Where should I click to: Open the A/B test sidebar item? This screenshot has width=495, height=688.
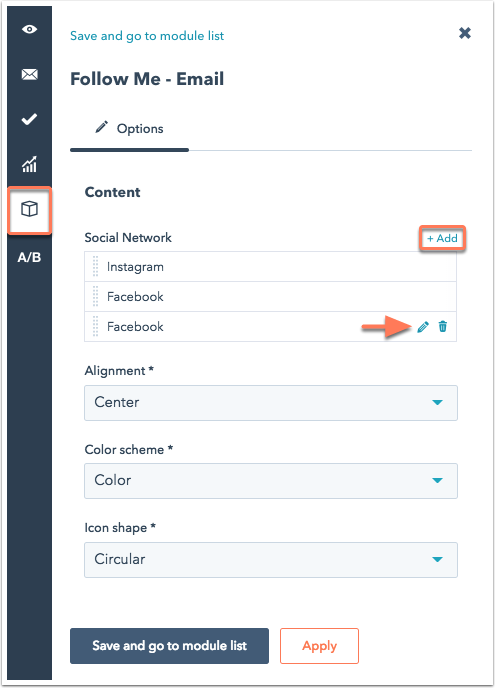pyautogui.click(x=29, y=257)
